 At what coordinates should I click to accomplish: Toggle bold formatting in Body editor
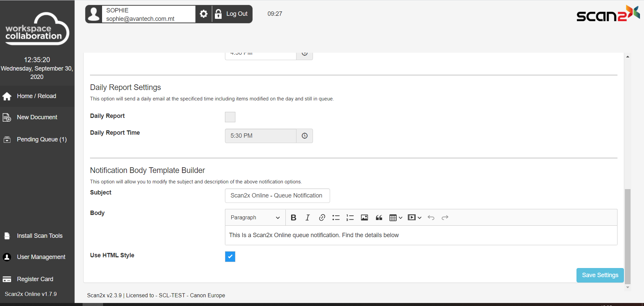pos(293,218)
